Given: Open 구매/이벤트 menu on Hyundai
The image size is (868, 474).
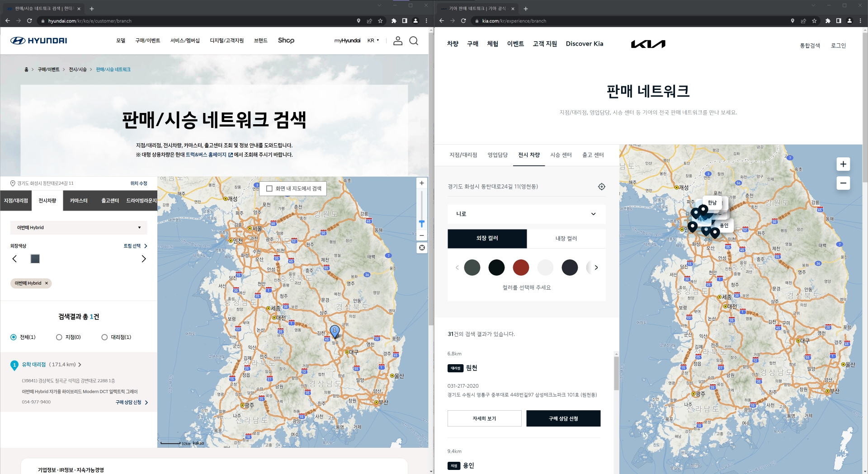Looking at the screenshot, I should tap(148, 41).
